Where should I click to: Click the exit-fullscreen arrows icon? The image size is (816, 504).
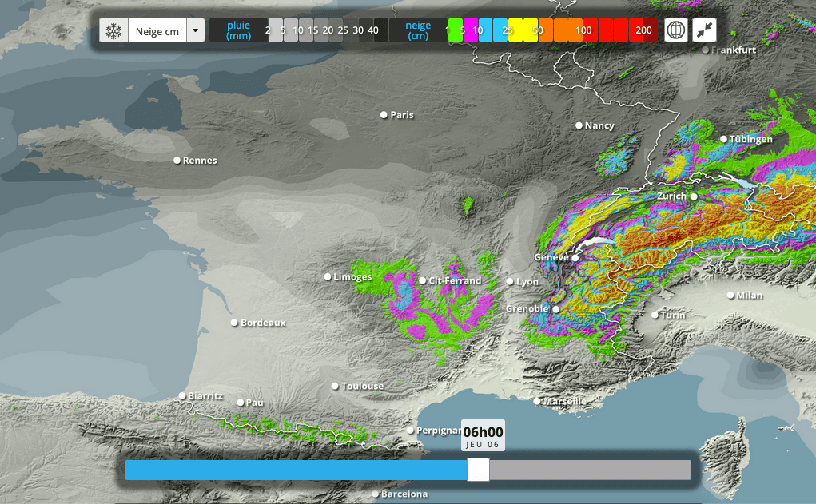[x=703, y=29]
